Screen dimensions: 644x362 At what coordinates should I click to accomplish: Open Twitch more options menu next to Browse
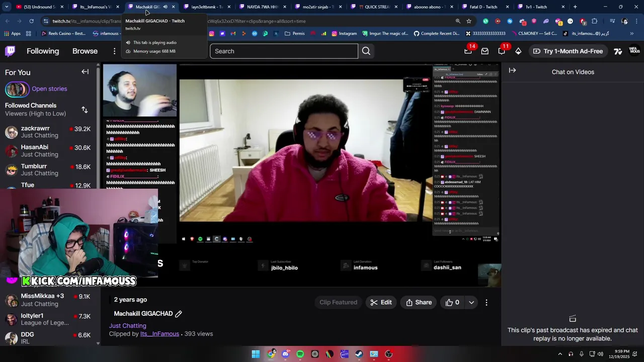[114, 51]
